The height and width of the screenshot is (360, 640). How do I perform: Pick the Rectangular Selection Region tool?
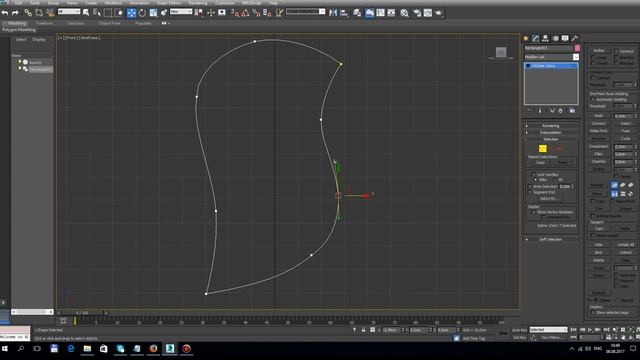[x=108, y=13]
